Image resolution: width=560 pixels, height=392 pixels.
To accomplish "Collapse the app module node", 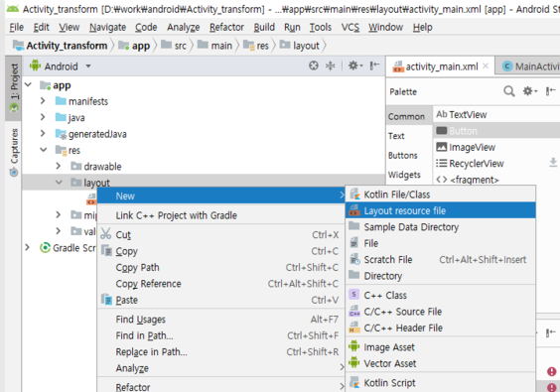I will pyautogui.click(x=28, y=85).
